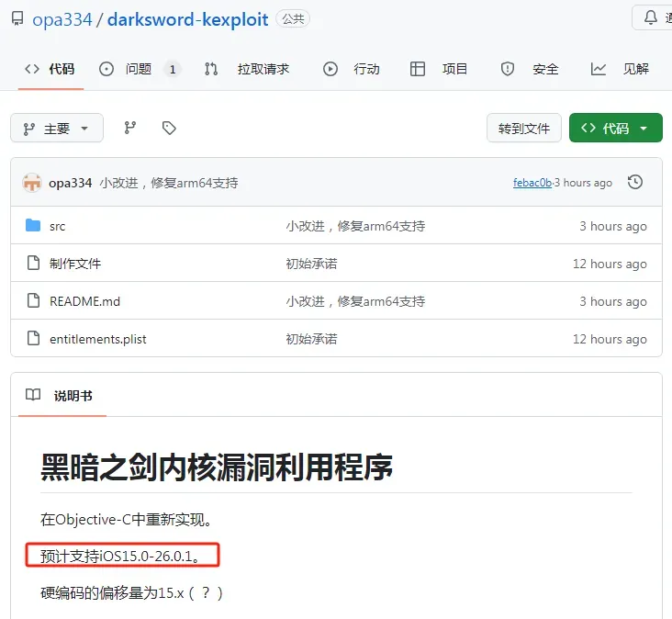Screen dimensions: 672x619
Task: Open README.md row commit message
Action: [355, 301]
